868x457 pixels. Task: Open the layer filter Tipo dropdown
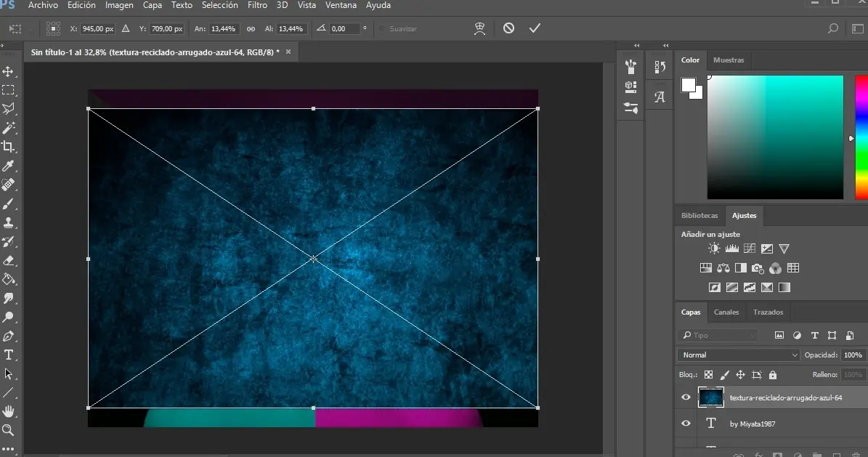[x=719, y=335]
